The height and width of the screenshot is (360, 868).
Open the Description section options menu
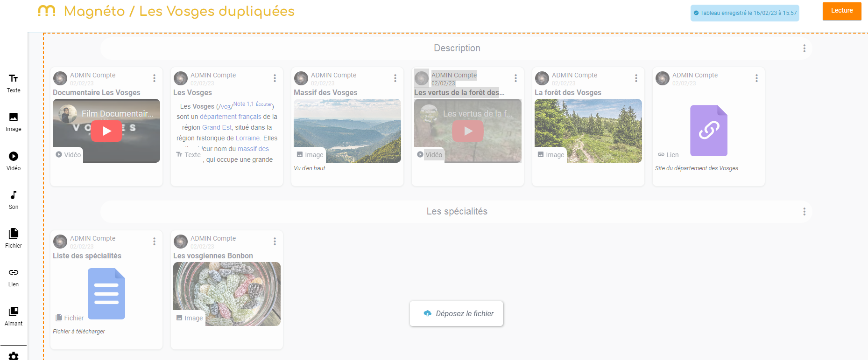[804, 48]
